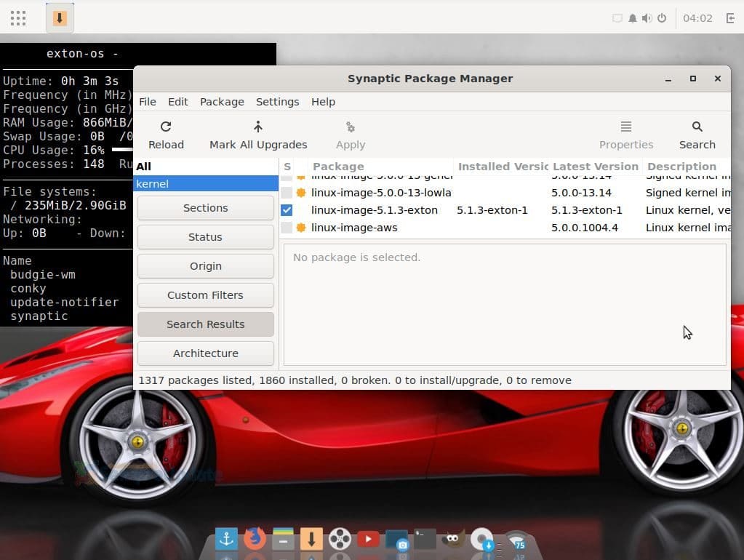The height and width of the screenshot is (560, 744).
Task: Open the Package menu
Action: pyautogui.click(x=222, y=102)
